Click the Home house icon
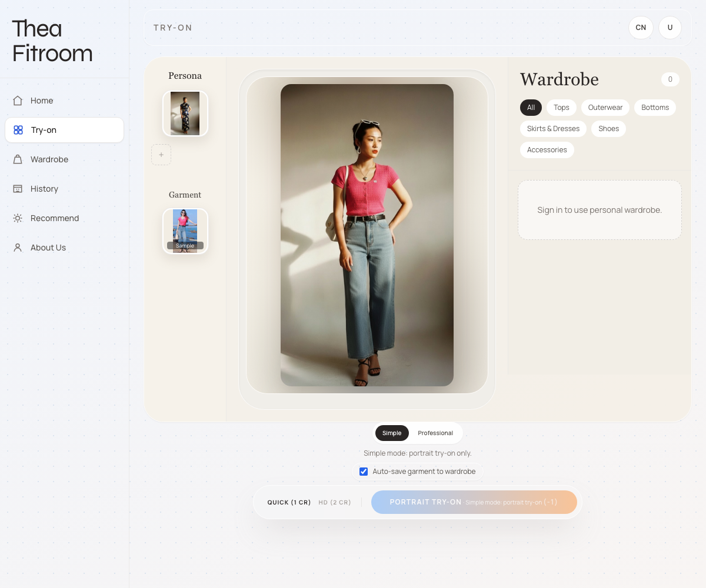This screenshot has width=706, height=588. (x=18, y=101)
